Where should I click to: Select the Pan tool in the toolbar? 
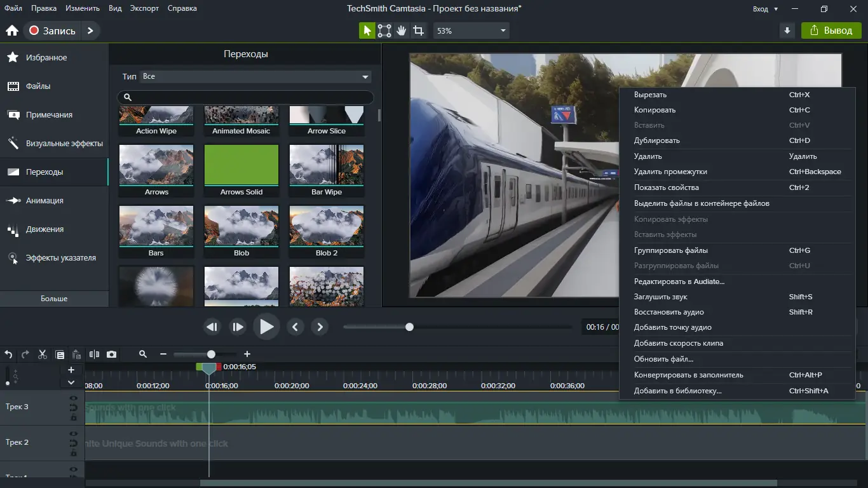pos(401,30)
